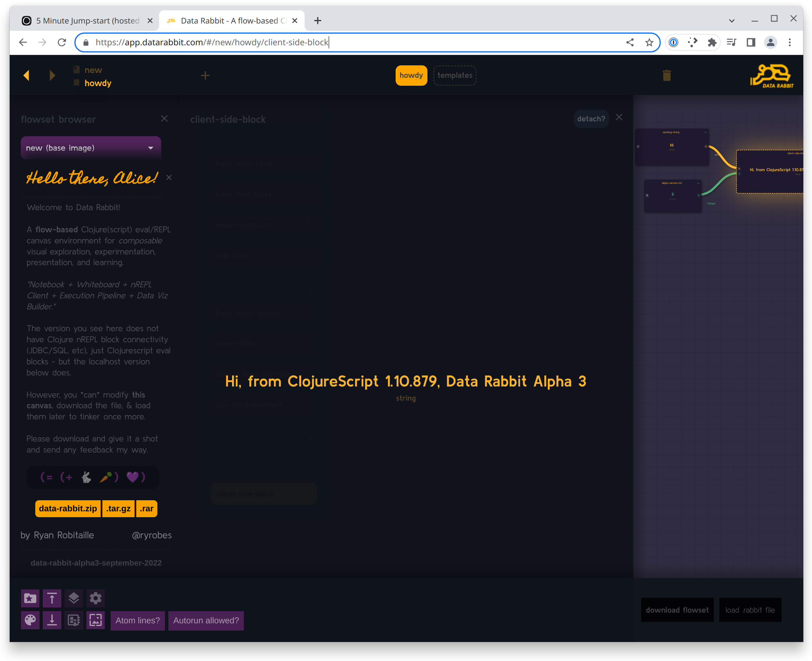
Task: Switch to the templates tab
Action: [455, 75]
